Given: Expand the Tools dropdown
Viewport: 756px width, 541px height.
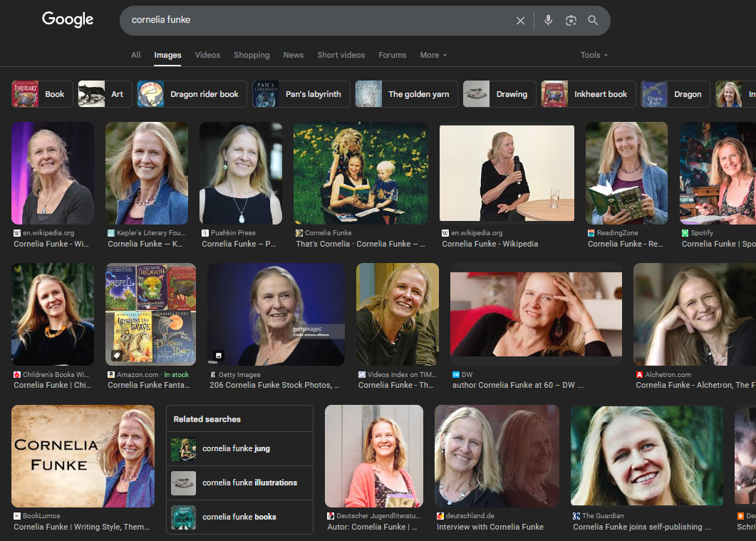Looking at the screenshot, I should [x=594, y=55].
